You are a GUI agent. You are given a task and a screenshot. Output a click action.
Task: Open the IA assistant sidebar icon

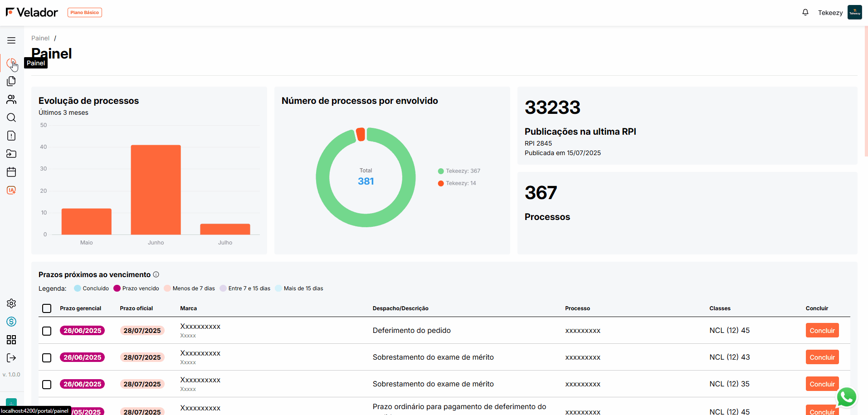point(11,190)
